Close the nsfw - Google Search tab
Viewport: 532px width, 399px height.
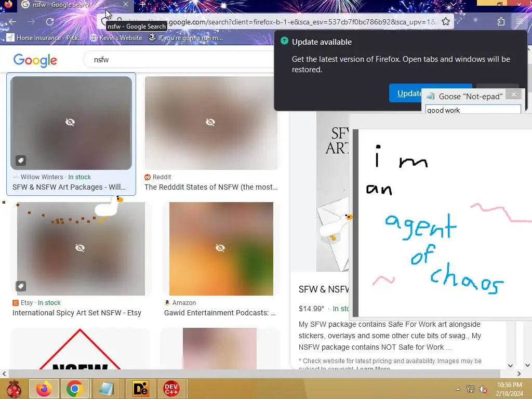[x=126, y=4]
